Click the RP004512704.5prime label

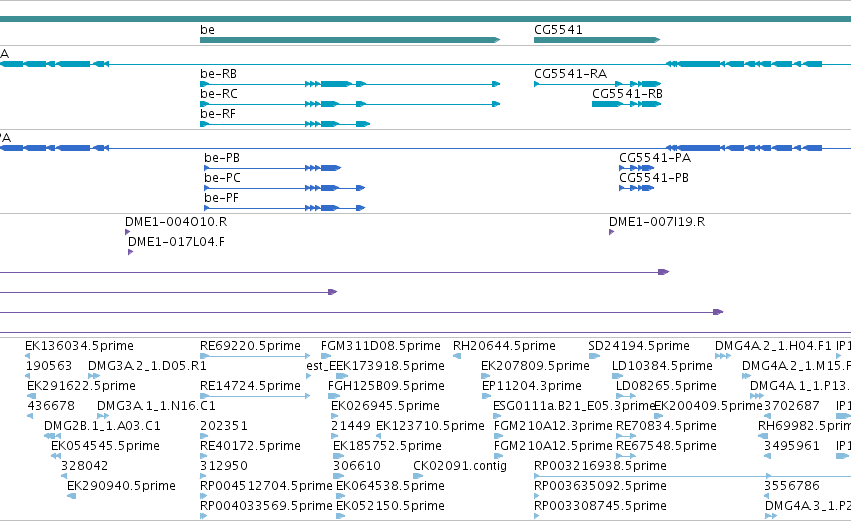pyautogui.click(x=266, y=487)
